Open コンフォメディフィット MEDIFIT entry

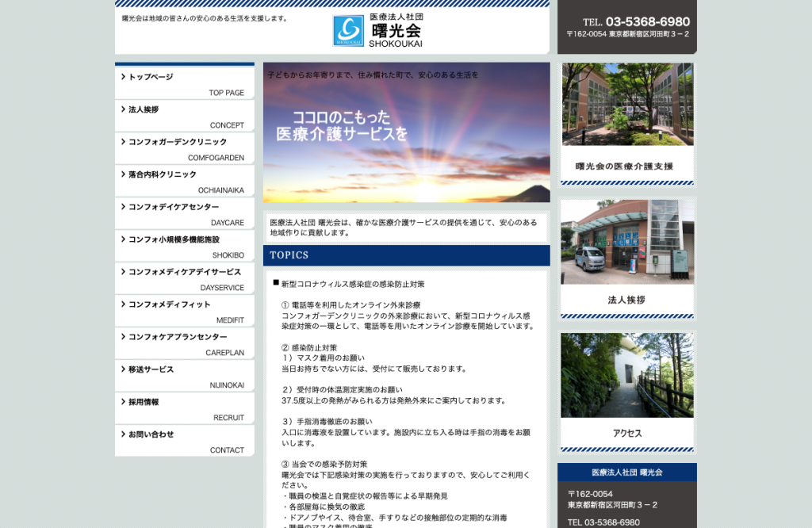click(x=184, y=311)
